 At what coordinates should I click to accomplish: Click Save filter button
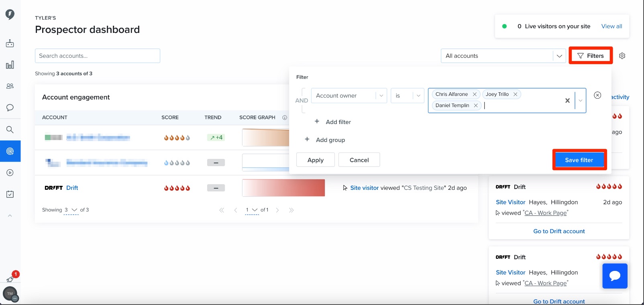[579, 160]
